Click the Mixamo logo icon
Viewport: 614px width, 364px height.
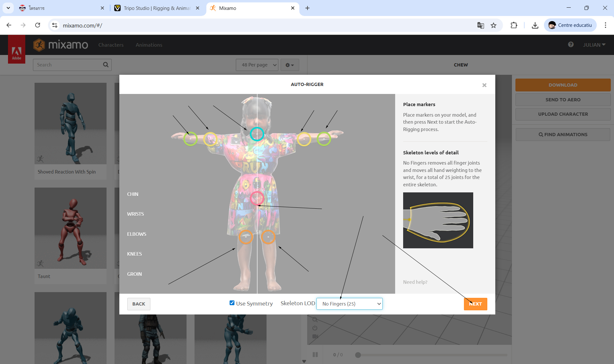coord(39,45)
